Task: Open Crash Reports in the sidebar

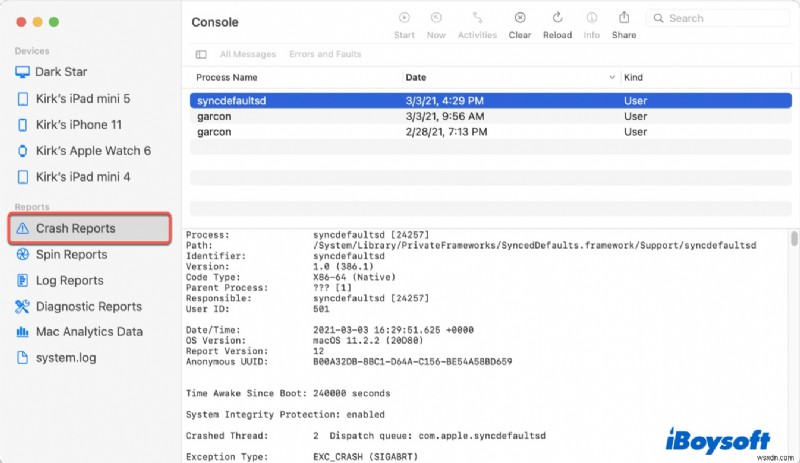Action: coord(89,228)
